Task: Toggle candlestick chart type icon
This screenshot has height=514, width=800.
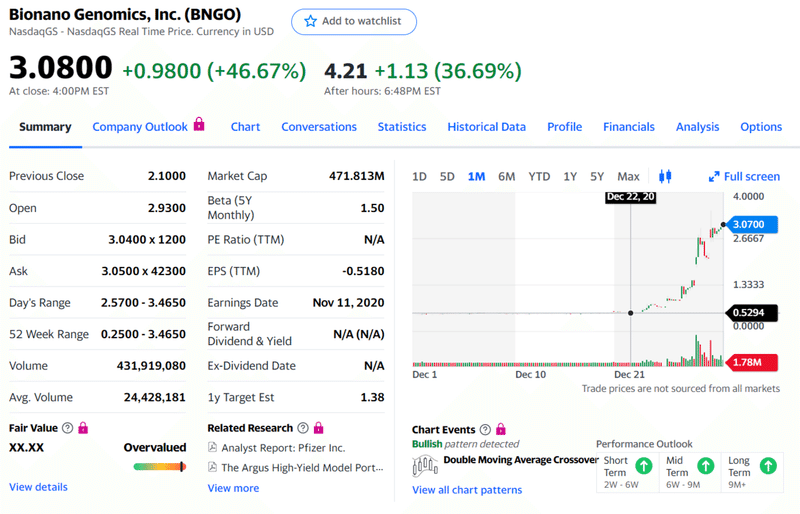Action: (x=665, y=176)
